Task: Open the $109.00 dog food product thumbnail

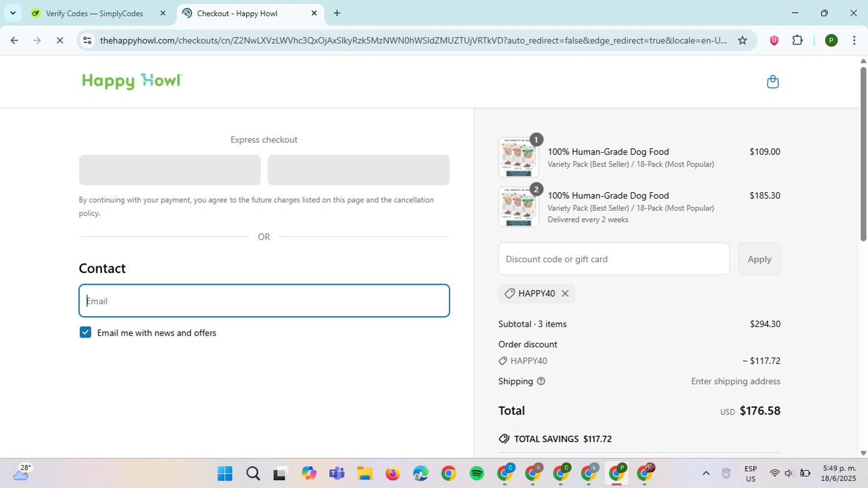Action: (518, 157)
